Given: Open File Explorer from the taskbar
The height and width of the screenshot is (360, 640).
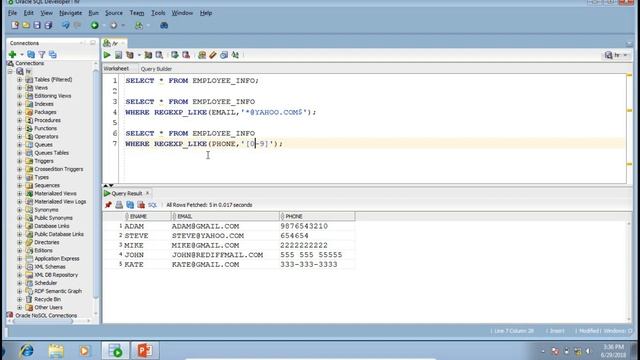Looking at the screenshot, I should [56, 351].
